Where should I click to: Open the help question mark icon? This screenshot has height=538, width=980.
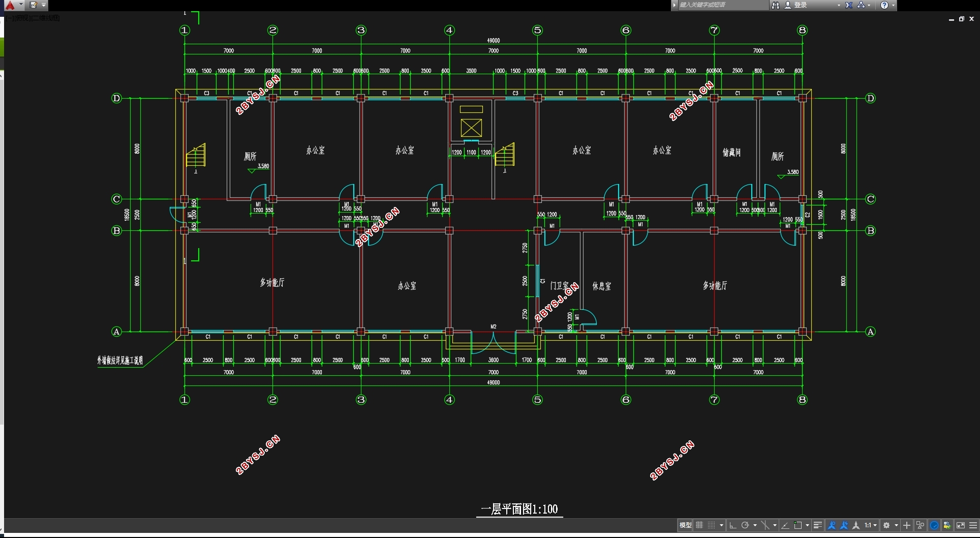pos(884,5)
